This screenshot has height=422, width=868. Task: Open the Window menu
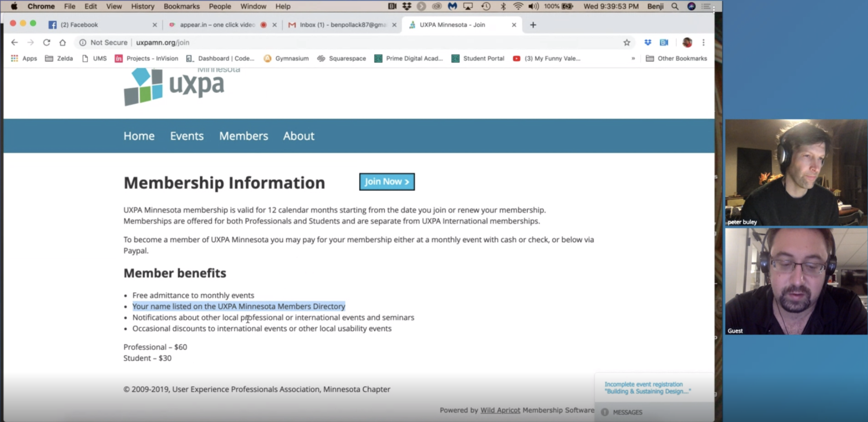(253, 6)
